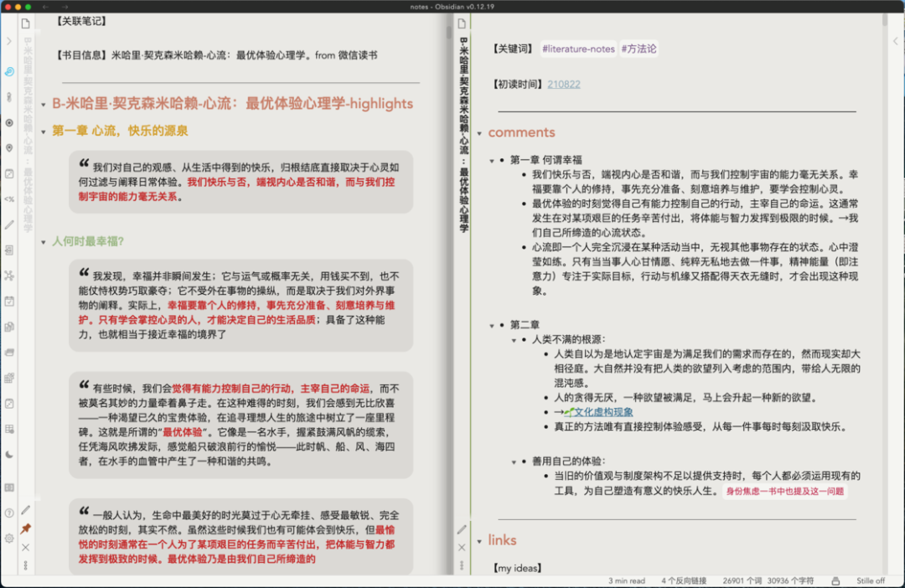This screenshot has height=588, width=905.
Task: Expand right sidebar with chevron icon
Action: tap(896, 41)
